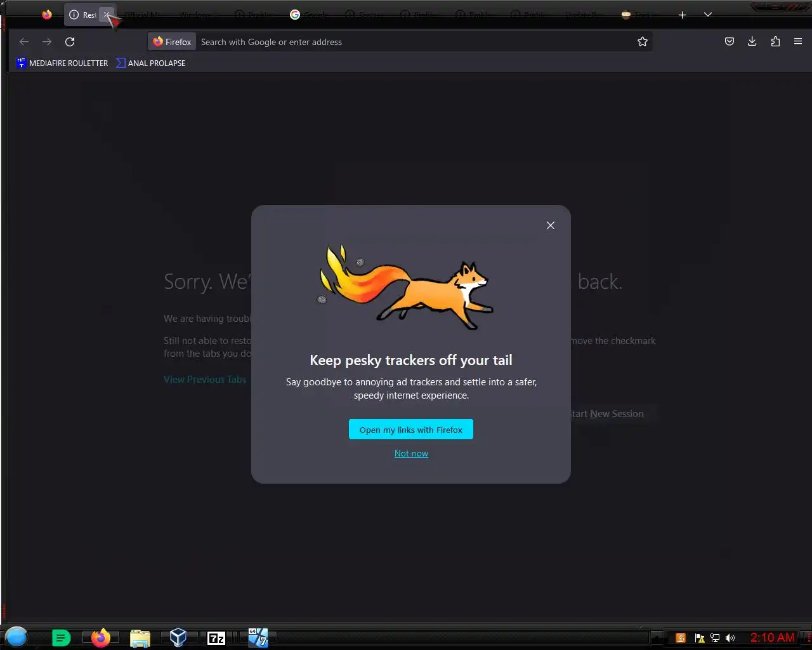Open the Downloads panel
Viewport: 812px width, 650px height.
752,42
